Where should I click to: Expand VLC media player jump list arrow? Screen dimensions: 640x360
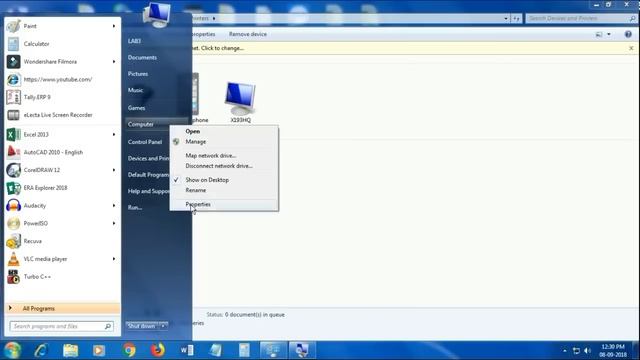pyautogui.click(x=114, y=259)
